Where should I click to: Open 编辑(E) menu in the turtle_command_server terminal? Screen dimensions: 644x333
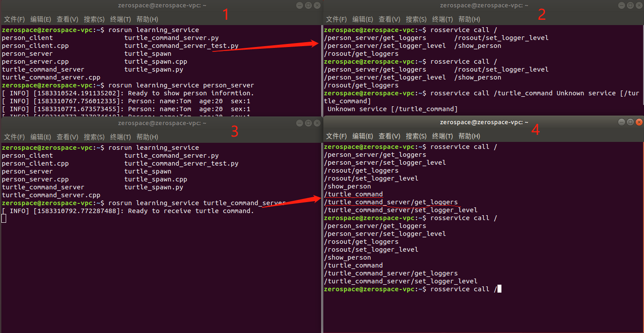(41, 137)
